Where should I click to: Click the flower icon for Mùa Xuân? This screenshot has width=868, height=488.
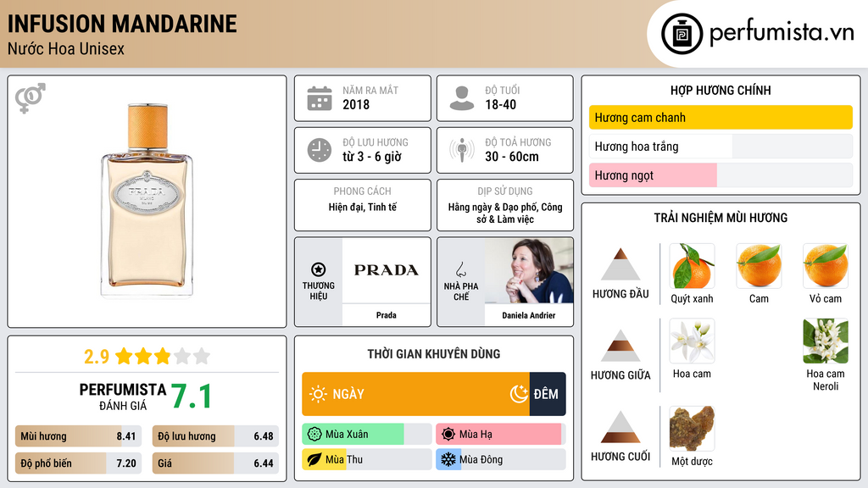click(x=314, y=435)
